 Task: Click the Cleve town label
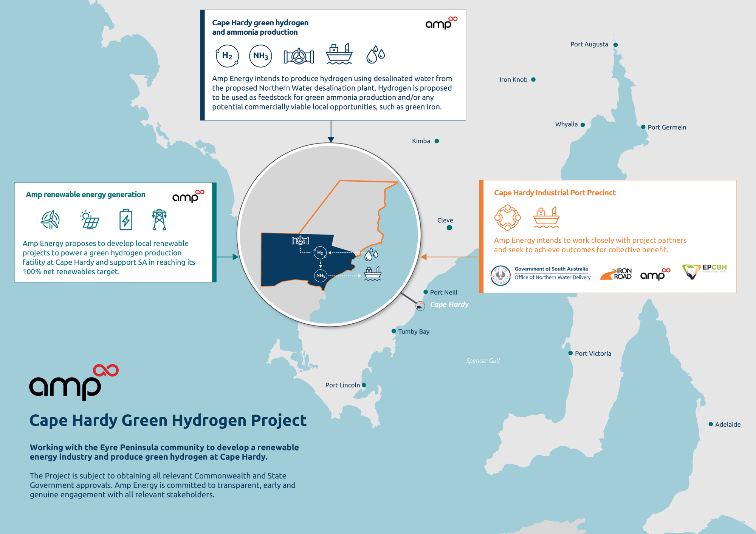[x=445, y=220]
